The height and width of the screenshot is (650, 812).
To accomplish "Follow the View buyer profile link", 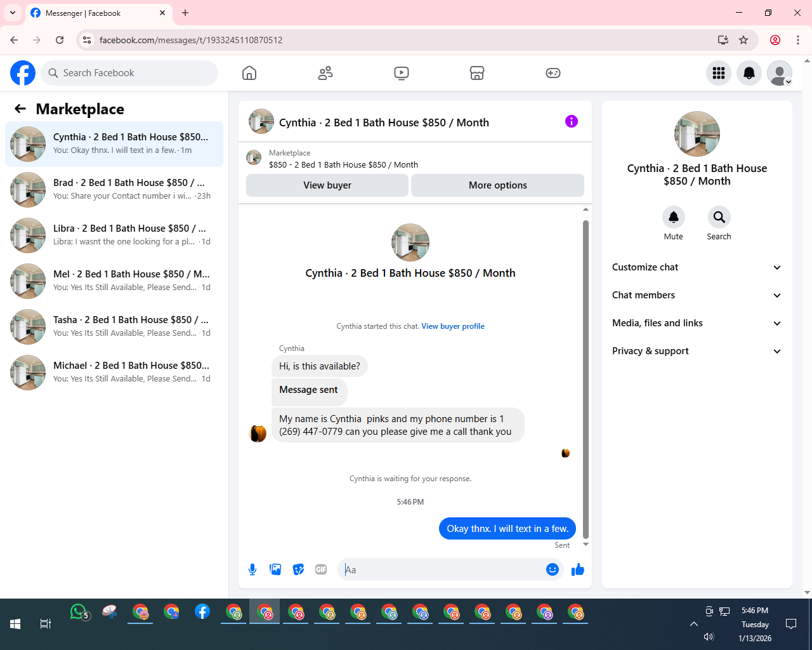I will click(453, 326).
